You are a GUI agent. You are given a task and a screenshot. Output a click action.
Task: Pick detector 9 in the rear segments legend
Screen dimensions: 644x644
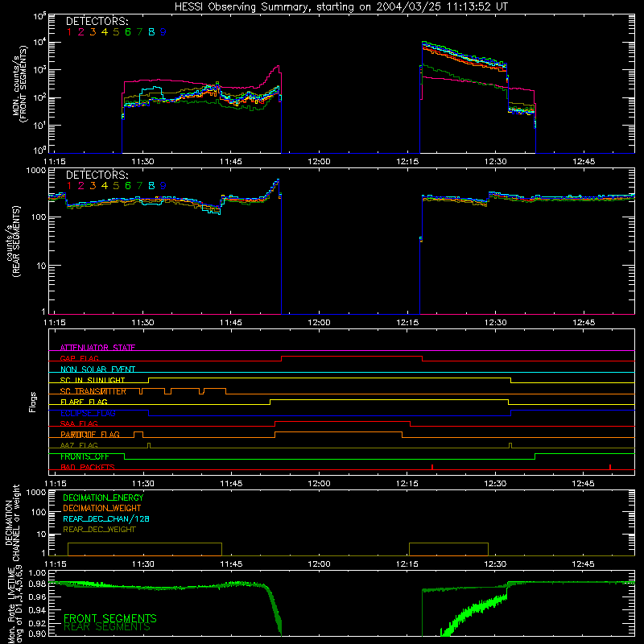[163, 186]
